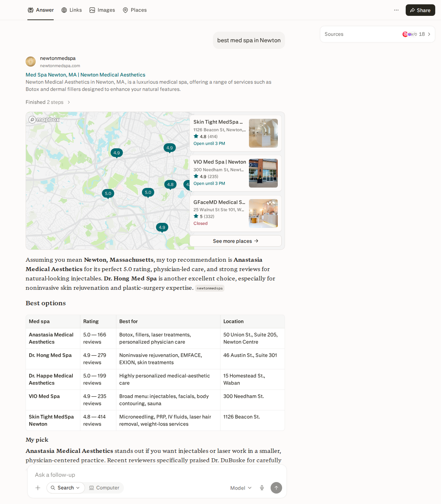Click the 5.0 map pin next to the 4.8 pin
The height and width of the screenshot is (504, 441).
pos(148,193)
